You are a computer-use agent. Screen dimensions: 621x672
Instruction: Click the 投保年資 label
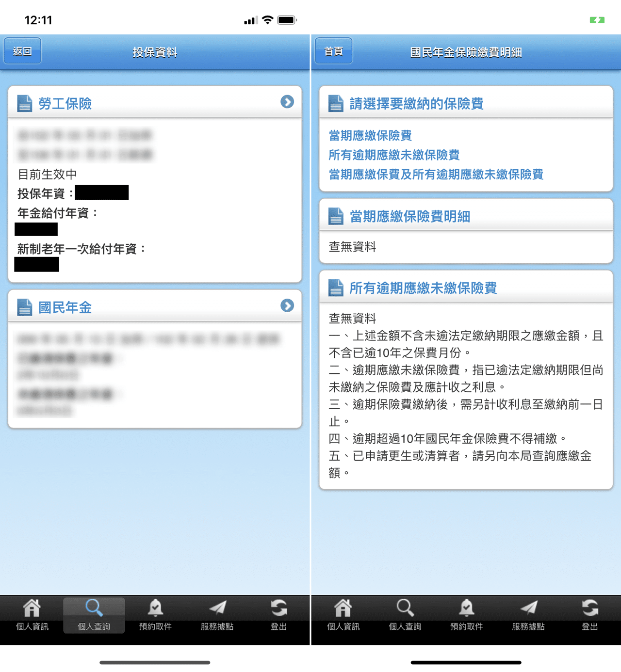[46, 193]
